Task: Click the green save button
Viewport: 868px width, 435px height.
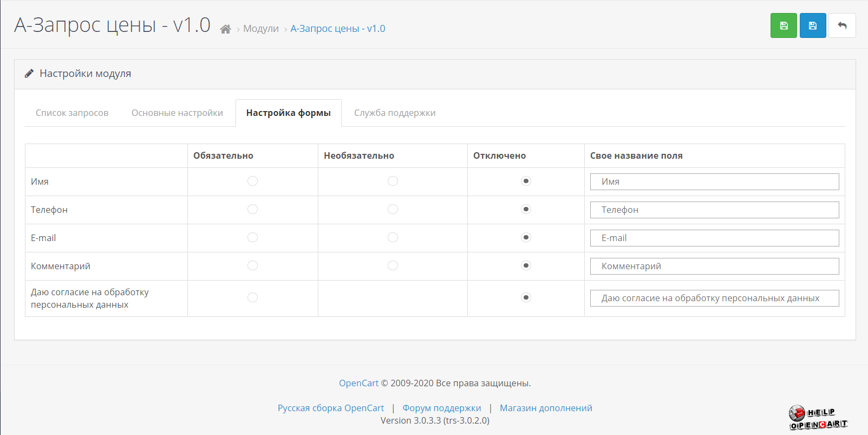Action: pos(784,25)
